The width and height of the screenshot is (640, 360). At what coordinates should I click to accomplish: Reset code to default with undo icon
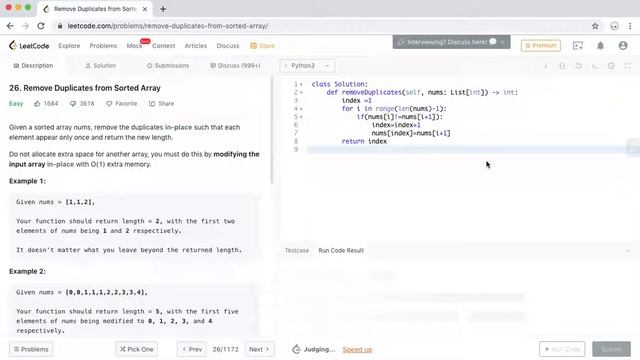coord(578,66)
